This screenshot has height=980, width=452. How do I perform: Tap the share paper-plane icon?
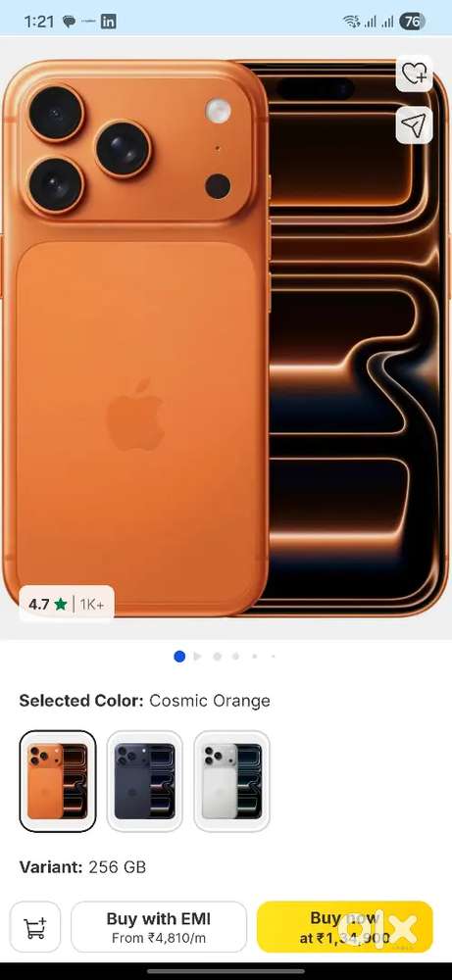click(415, 125)
